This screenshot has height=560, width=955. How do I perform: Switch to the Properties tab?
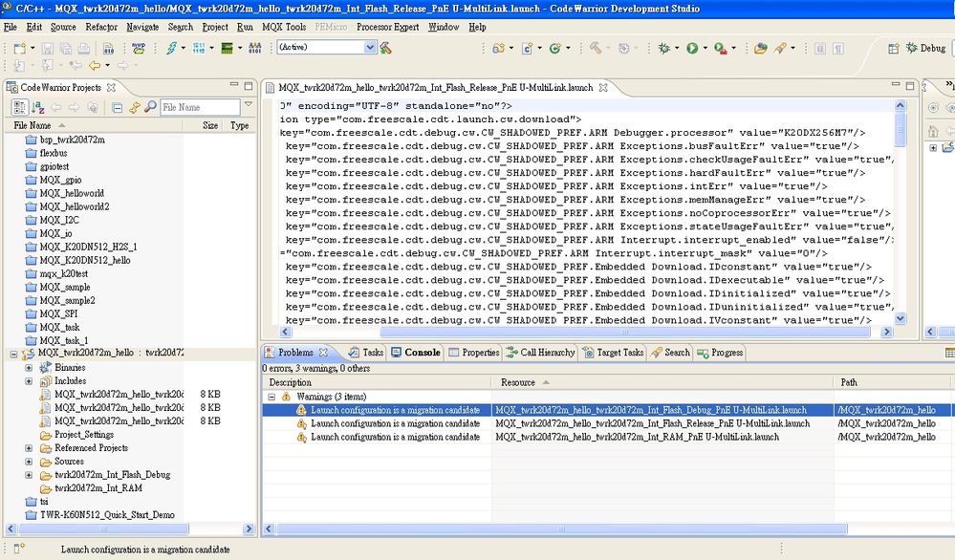click(x=474, y=353)
